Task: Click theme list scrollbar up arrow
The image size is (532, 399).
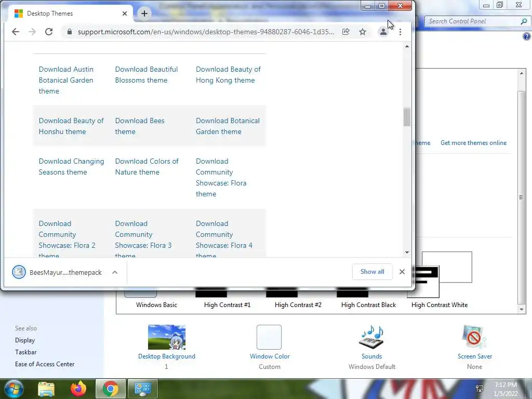Action: 522,73
